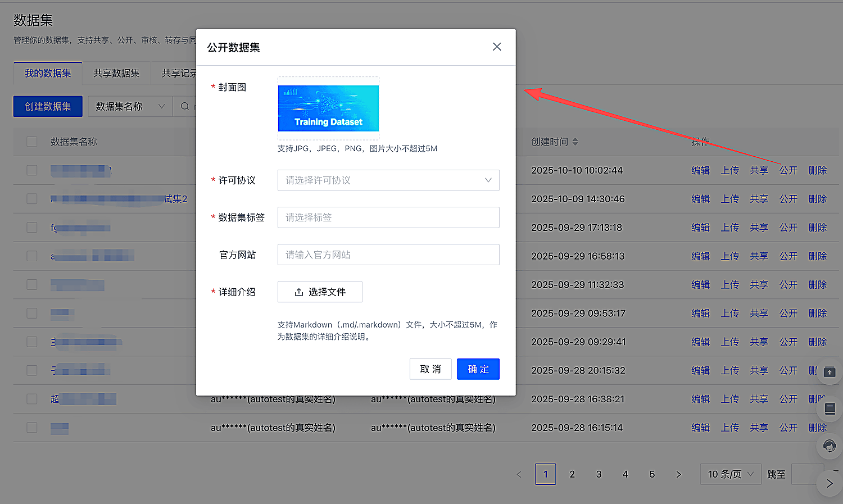Screen dimensions: 843x504
Task: Click the floating upload icon on right edge
Action: click(830, 372)
